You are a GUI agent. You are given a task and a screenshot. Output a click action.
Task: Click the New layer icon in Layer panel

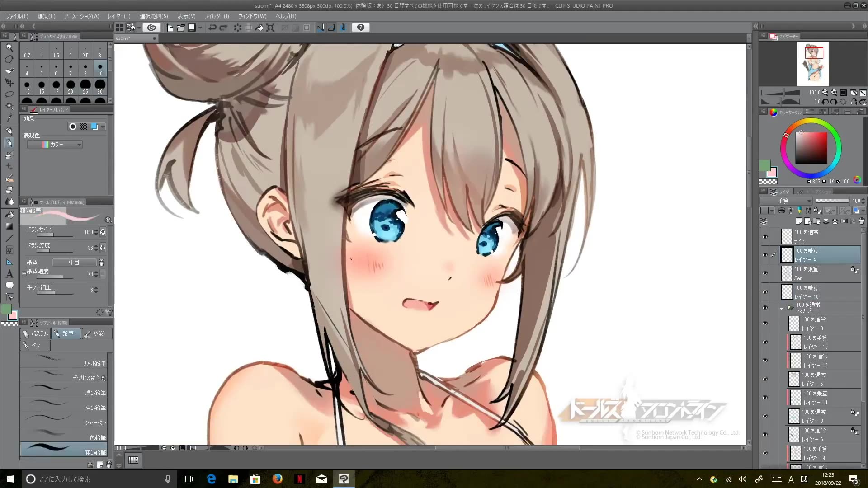tap(799, 221)
